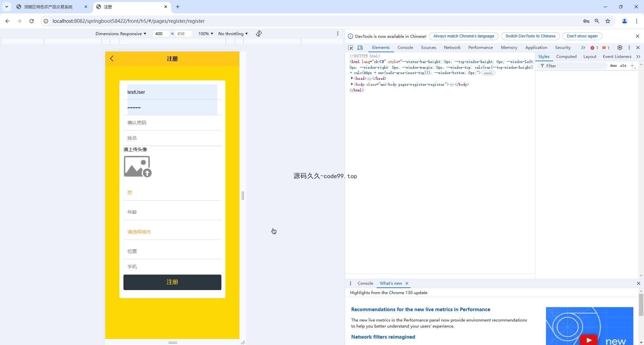
Task: Open DevTools settings gear
Action: [x=620, y=48]
